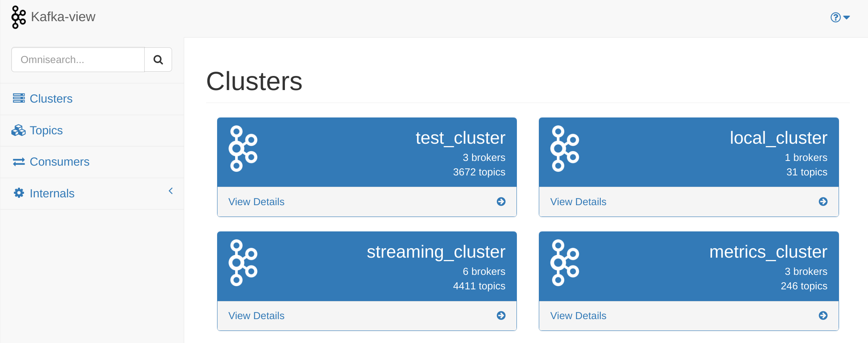The width and height of the screenshot is (868, 343).
Task: Open the Kafka-view home title link
Action: (x=63, y=17)
